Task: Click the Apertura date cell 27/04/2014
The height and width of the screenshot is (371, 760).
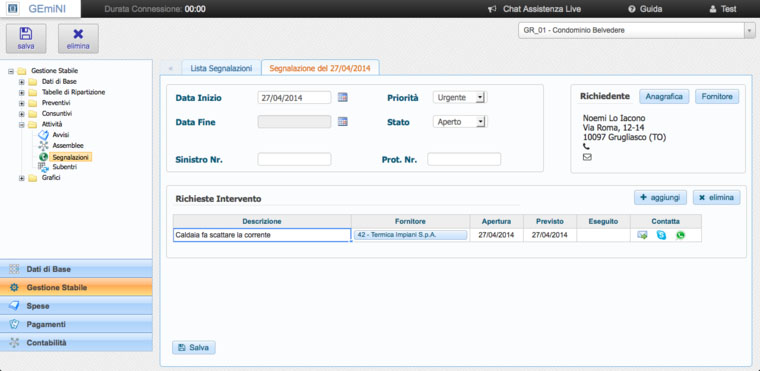Action: 496,235
